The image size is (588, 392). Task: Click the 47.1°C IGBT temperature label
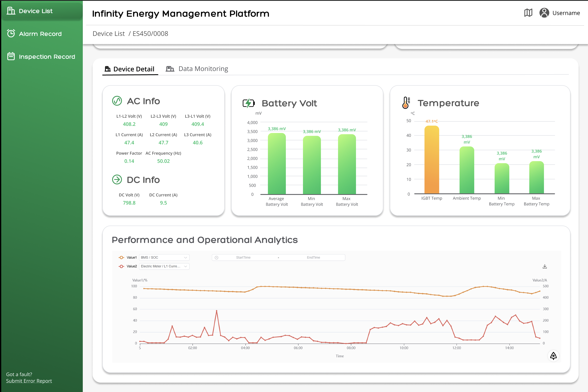pyautogui.click(x=432, y=121)
